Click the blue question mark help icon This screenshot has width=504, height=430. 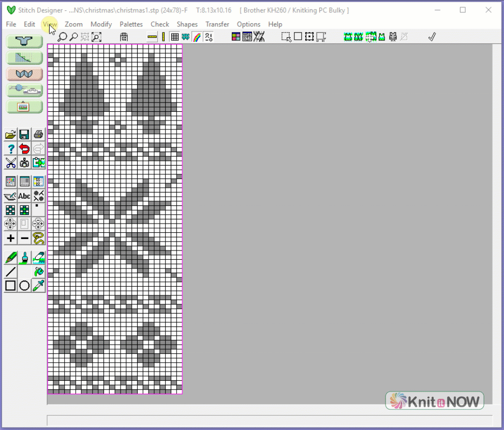[x=10, y=149]
